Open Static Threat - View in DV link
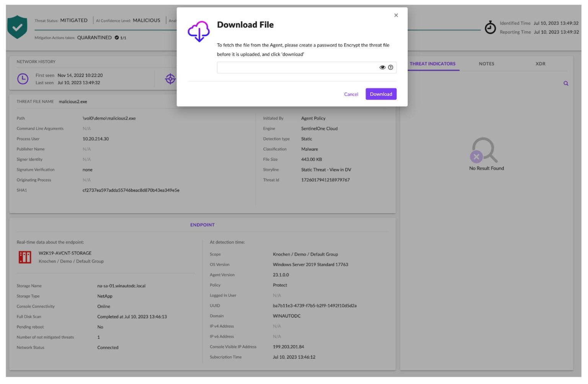Image resolution: width=588 pixels, height=384 pixels. [326, 170]
